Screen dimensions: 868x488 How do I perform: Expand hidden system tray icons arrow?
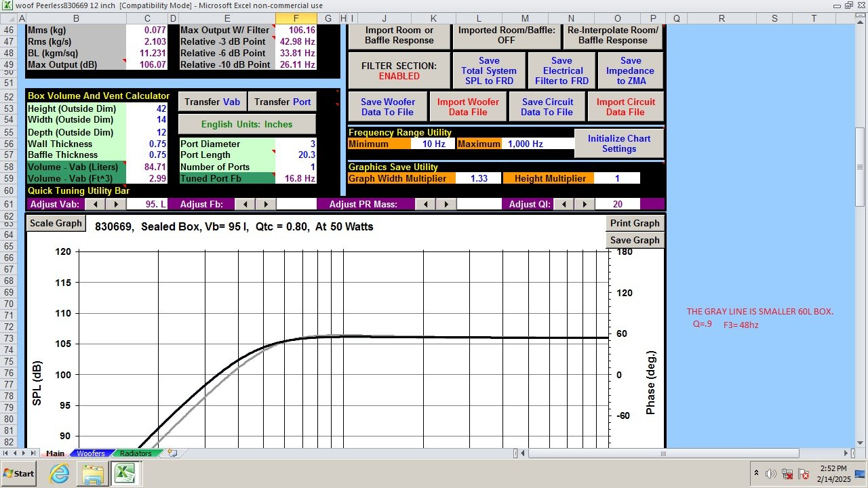coord(756,473)
